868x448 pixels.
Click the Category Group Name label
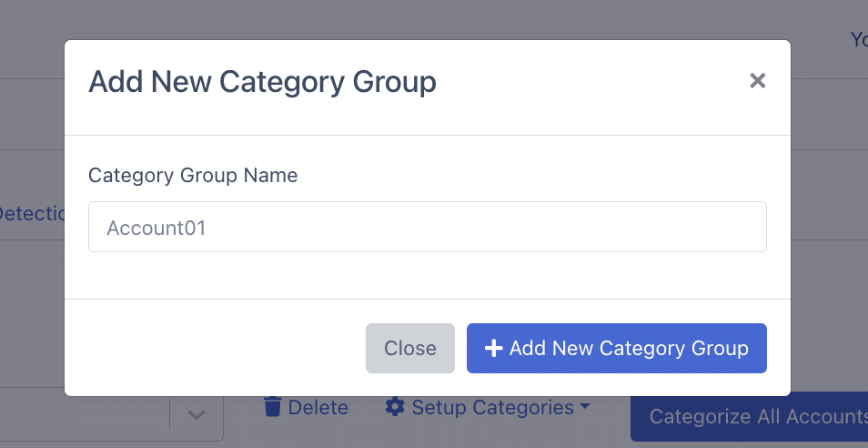193,176
